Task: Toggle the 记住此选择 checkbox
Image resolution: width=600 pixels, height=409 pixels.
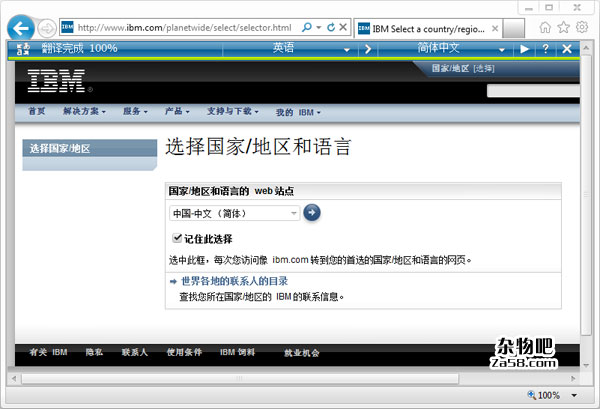Action: click(x=177, y=238)
